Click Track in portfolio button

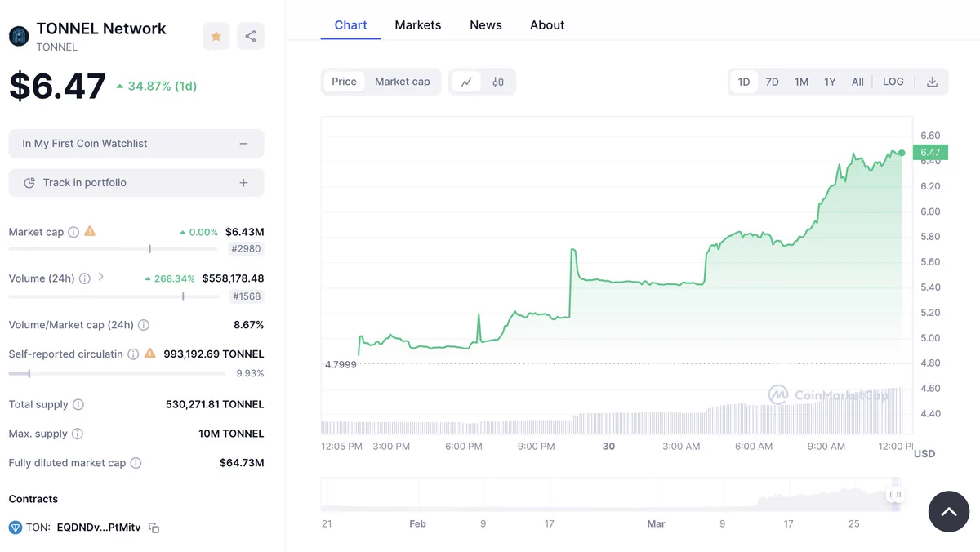[x=136, y=183]
